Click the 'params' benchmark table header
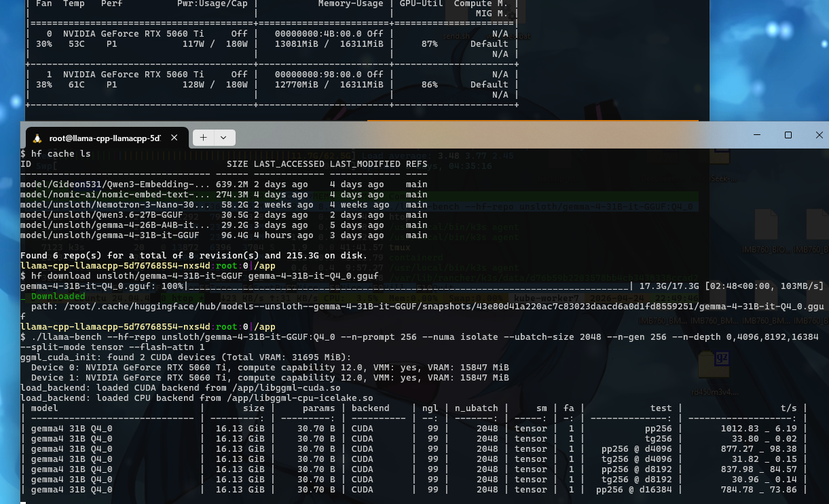This screenshot has width=829, height=504. 319,408
